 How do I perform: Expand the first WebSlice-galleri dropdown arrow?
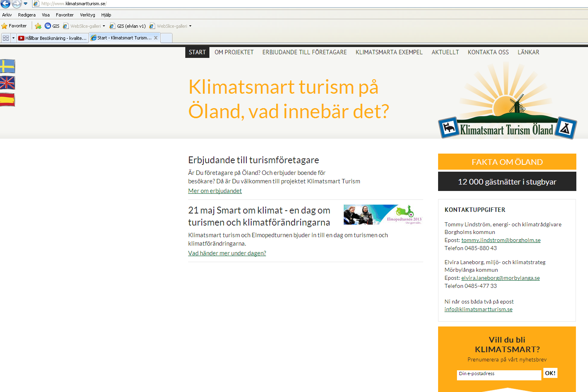[104, 26]
